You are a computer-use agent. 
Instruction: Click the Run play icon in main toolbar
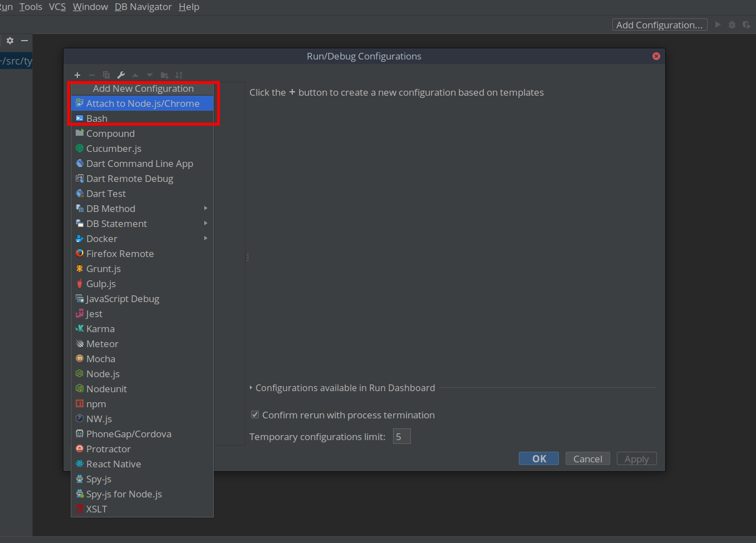coord(718,25)
